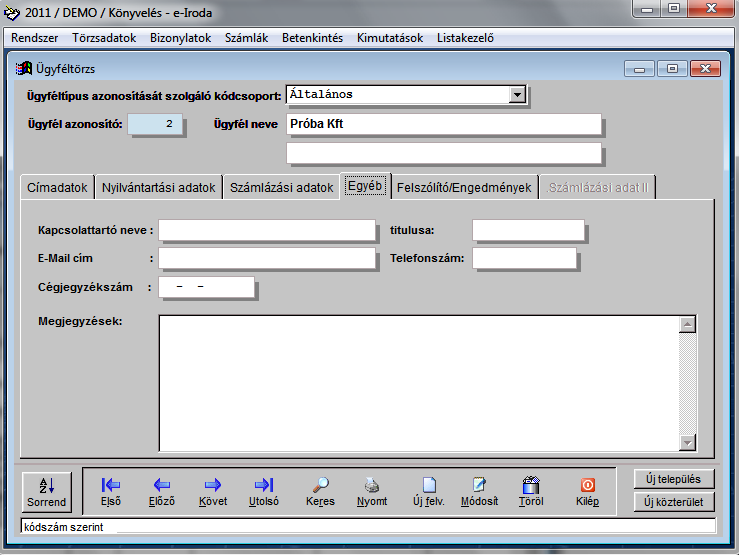Open the Törzsadatok menu
Image resolution: width=739 pixels, height=555 pixels.
104,38
